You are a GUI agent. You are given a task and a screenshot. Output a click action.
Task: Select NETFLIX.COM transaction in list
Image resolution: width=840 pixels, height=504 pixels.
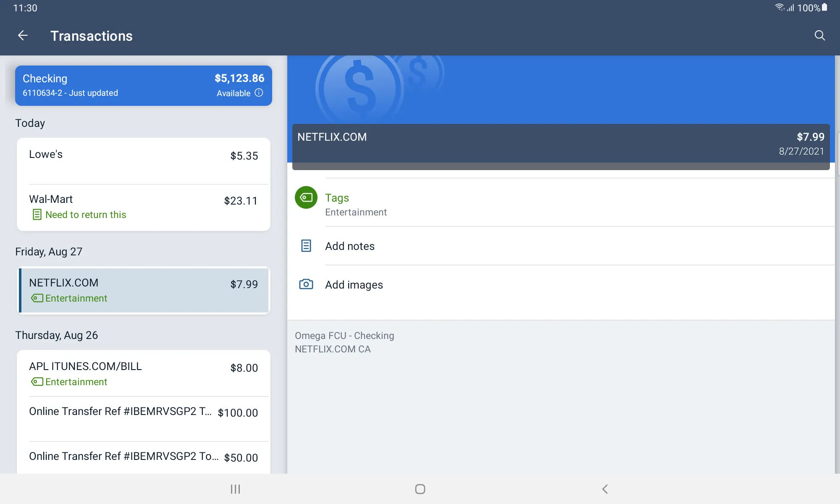click(x=144, y=290)
